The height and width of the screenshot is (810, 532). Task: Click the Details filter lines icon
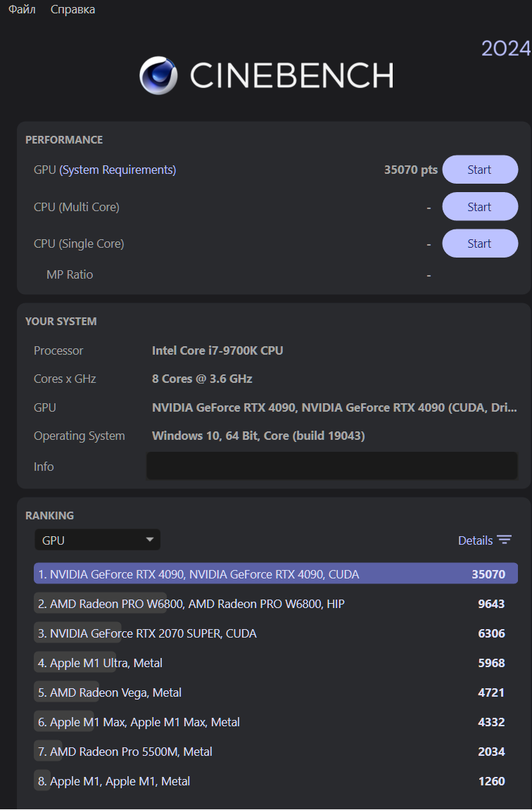505,540
